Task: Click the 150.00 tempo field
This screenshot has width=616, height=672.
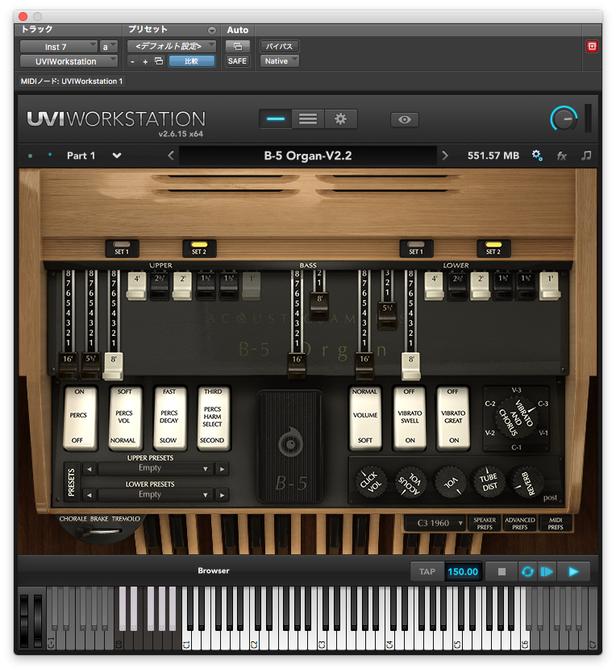Action: coord(463,571)
